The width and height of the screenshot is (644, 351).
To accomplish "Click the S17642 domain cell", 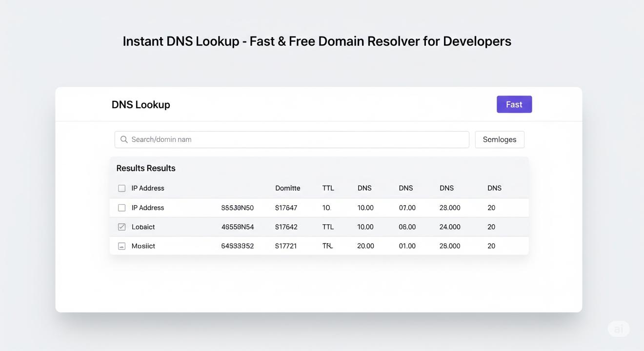I will tap(286, 227).
